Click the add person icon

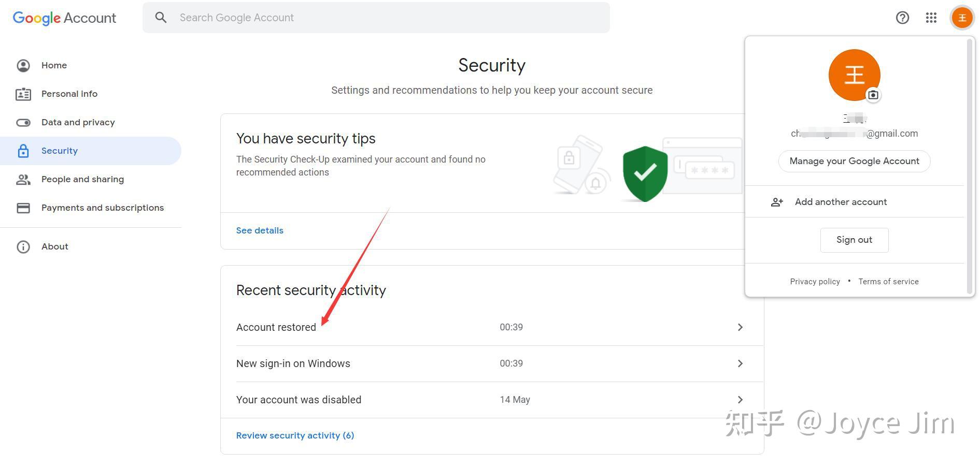click(x=777, y=202)
